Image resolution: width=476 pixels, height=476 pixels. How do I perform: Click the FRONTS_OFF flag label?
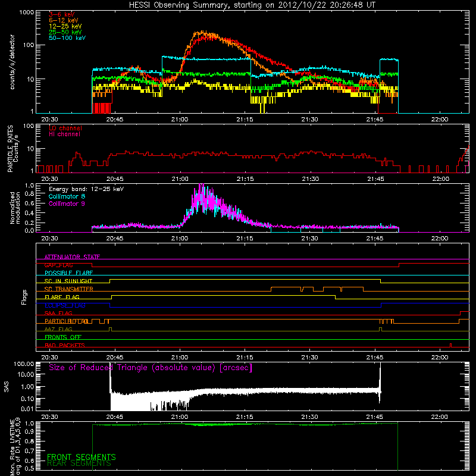pos(63,337)
